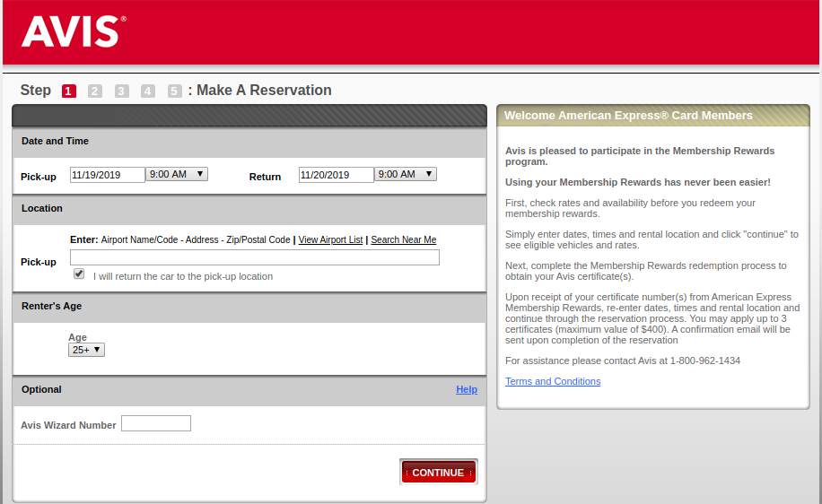The width and height of the screenshot is (822, 504).
Task: Click the Avis logo
Action: [73, 31]
